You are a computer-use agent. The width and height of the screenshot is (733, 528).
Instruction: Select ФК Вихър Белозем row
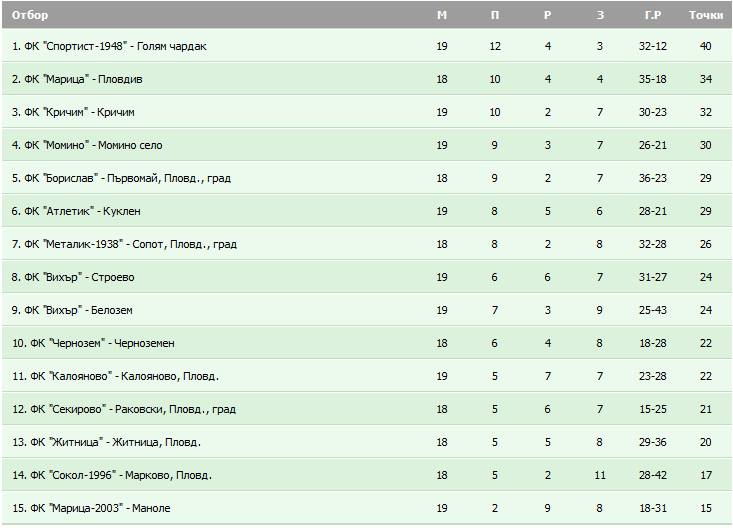(x=366, y=310)
